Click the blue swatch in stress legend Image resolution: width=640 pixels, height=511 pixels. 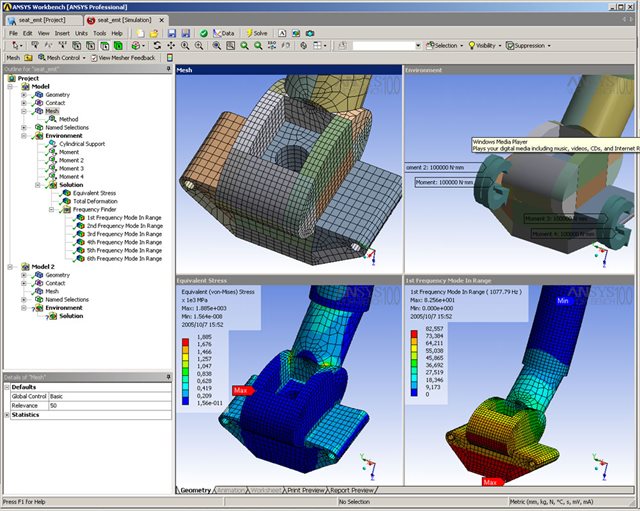point(186,401)
